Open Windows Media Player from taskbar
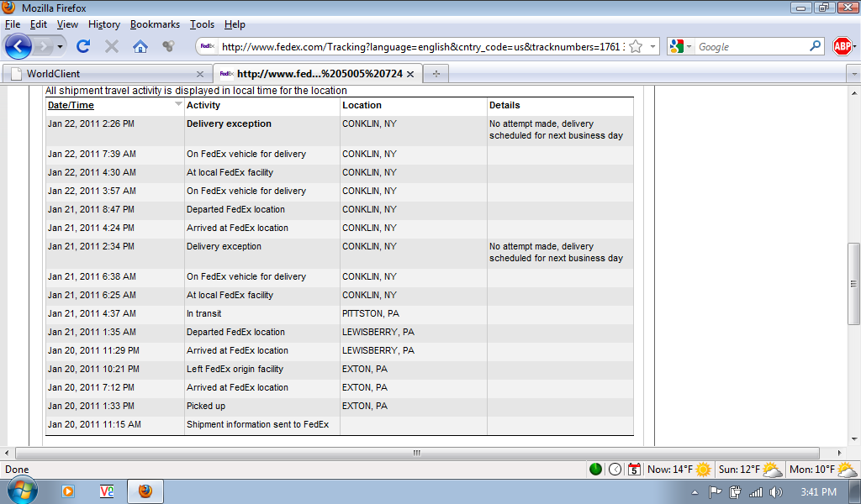Viewport: 861px width, 504px height. point(68,491)
